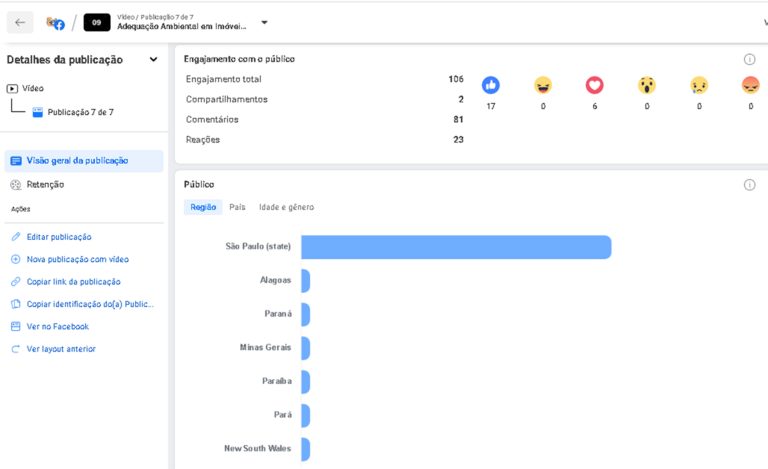Image resolution: width=768 pixels, height=469 pixels.
Task: Click Copiar link da publicação
Action: (x=73, y=282)
